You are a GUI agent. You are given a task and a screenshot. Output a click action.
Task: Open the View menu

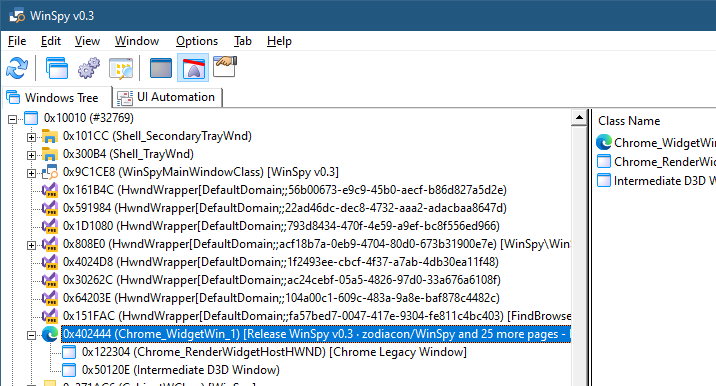(x=87, y=41)
